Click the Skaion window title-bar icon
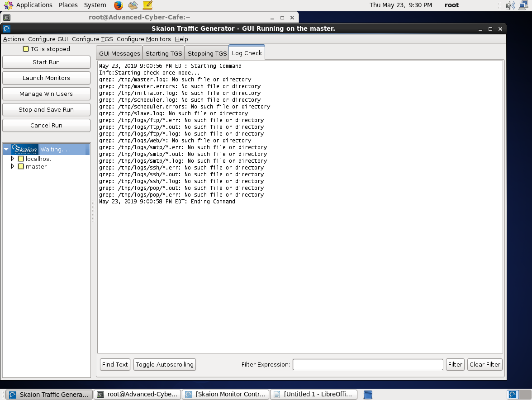Image resolution: width=532 pixels, height=400 pixels. click(7, 29)
